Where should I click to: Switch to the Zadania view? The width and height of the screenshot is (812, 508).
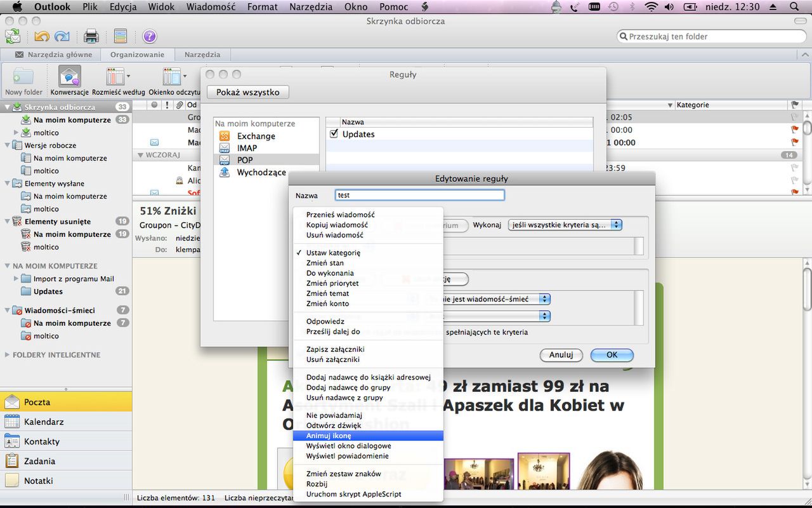click(x=66, y=461)
